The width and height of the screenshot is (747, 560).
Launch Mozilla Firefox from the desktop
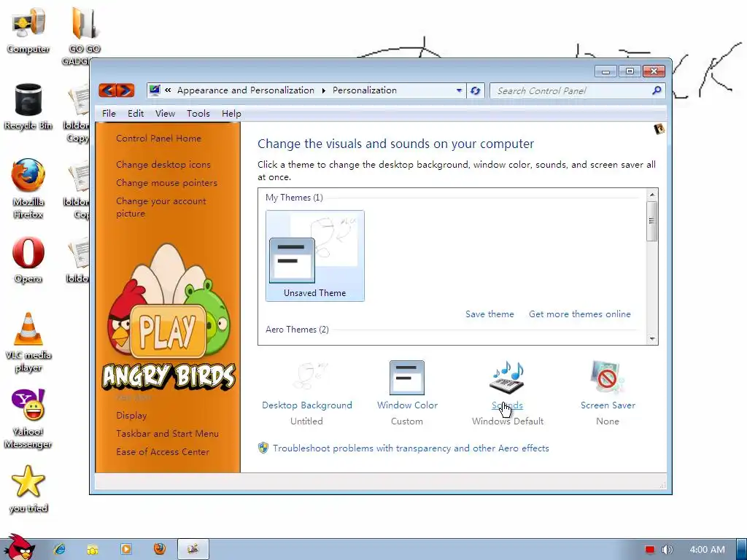28,188
